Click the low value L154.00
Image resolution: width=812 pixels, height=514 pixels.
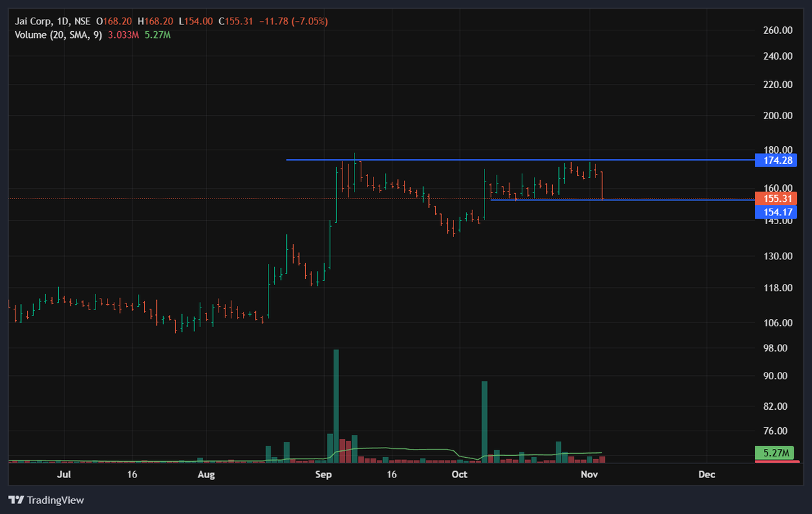[196, 22]
